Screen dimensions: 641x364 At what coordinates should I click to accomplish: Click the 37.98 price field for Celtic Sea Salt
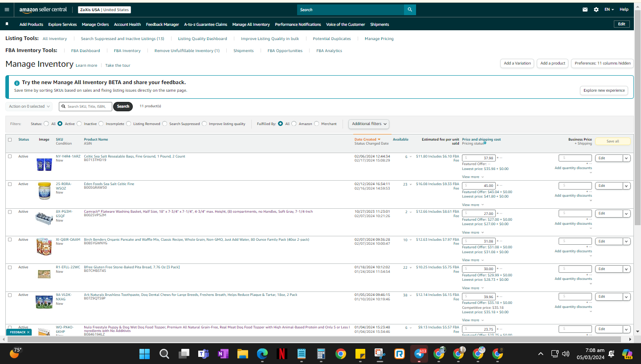coord(479,158)
